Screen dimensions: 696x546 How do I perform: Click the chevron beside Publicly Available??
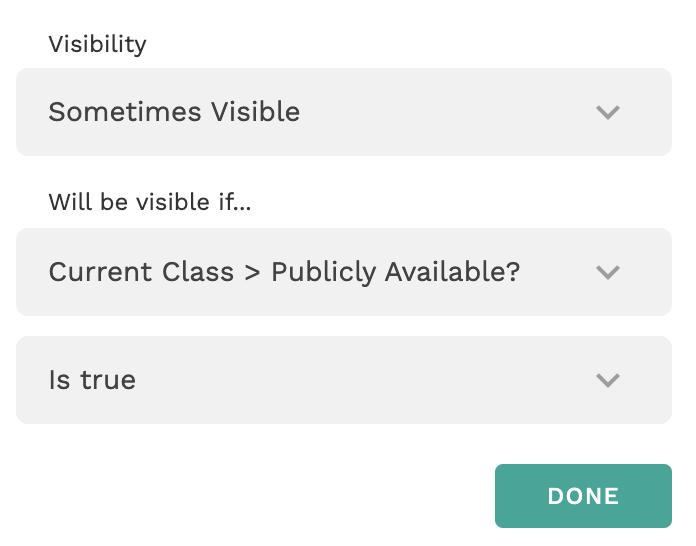pyautogui.click(x=608, y=272)
